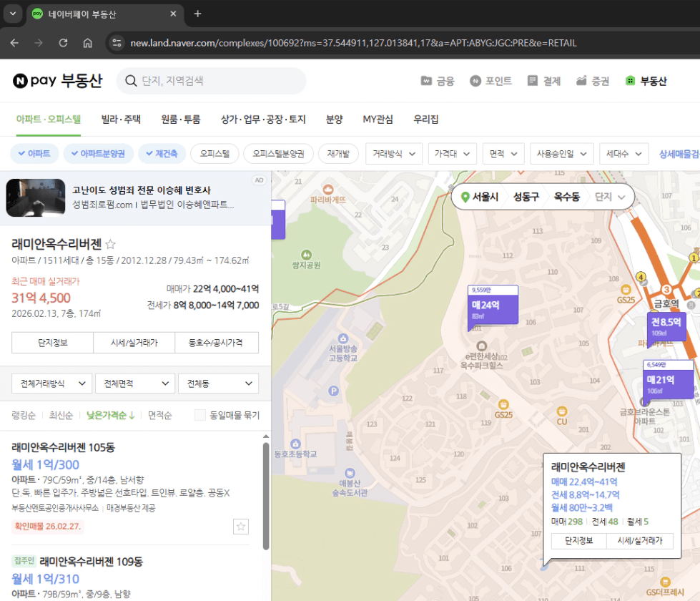700x601 pixels.
Task: Open the 거래방식 filter dropdown
Action: pyautogui.click(x=393, y=153)
